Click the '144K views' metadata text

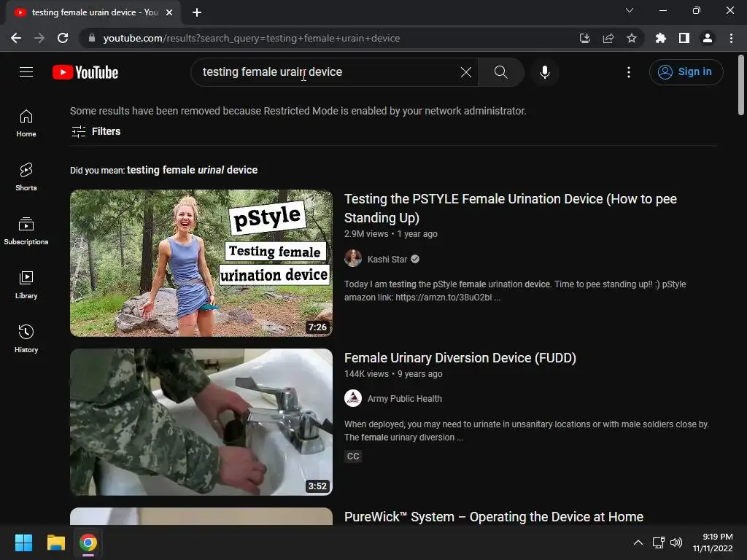point(366,374)
